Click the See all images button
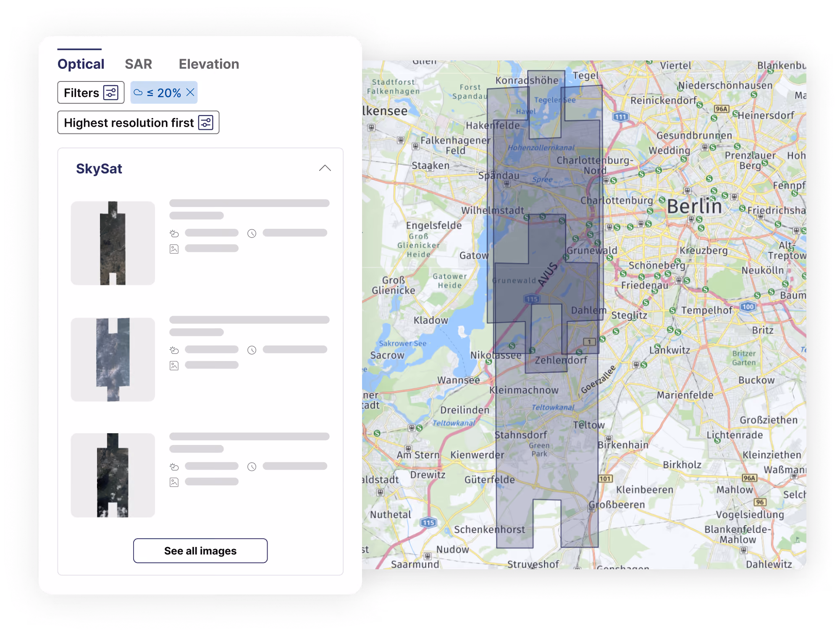This screenshot has width=840, height=636. tap(200, 551)
